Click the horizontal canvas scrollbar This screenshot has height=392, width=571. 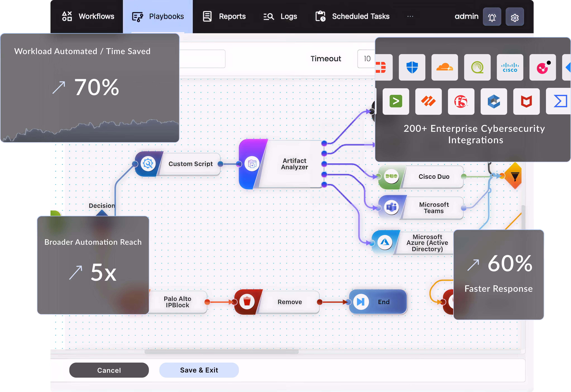pos(221,352)
